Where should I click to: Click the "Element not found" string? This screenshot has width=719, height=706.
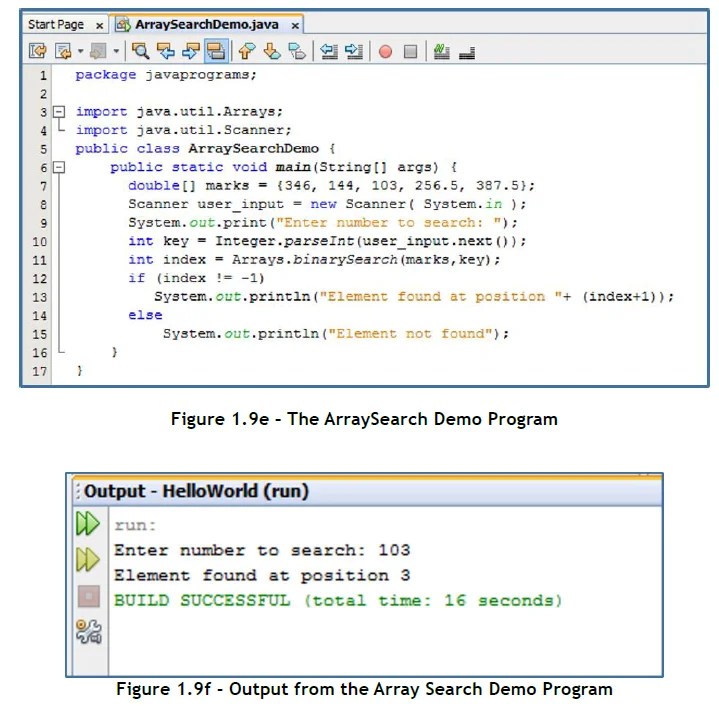[410, 334]
